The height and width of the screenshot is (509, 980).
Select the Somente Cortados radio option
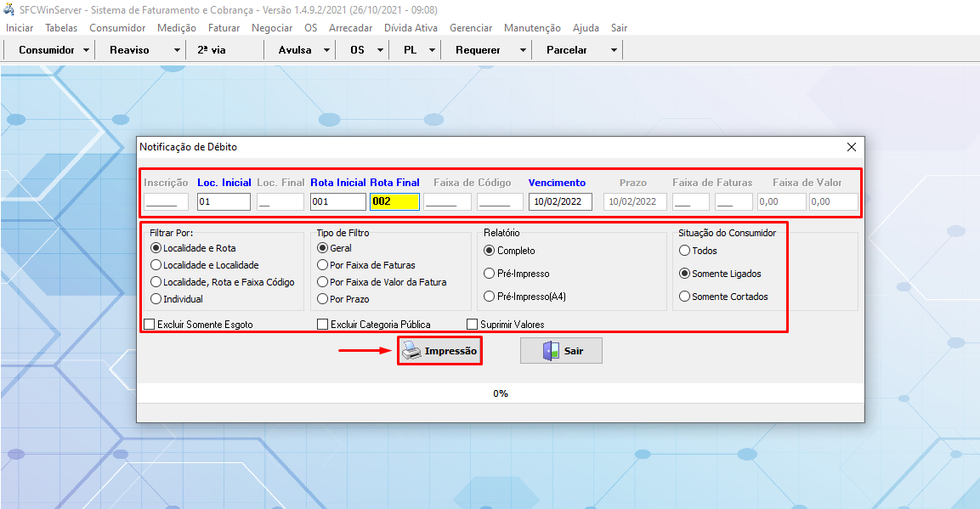pos(684,297)
